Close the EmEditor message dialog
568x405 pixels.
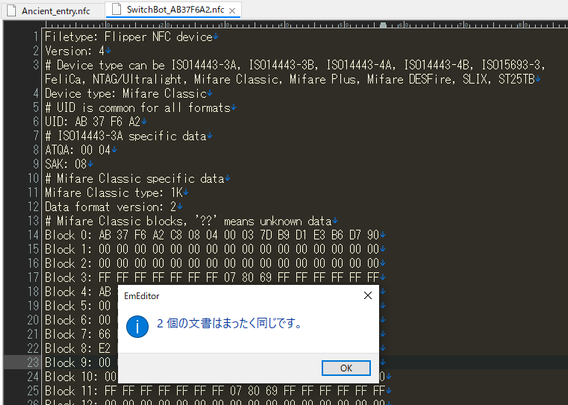[368, 296]
